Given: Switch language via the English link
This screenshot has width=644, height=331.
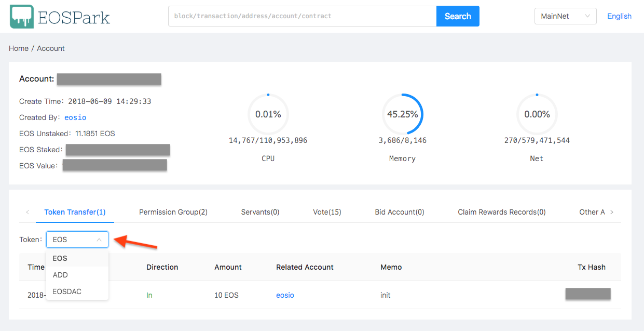Looking at the screenshot, I should click(x=619, y=16).
